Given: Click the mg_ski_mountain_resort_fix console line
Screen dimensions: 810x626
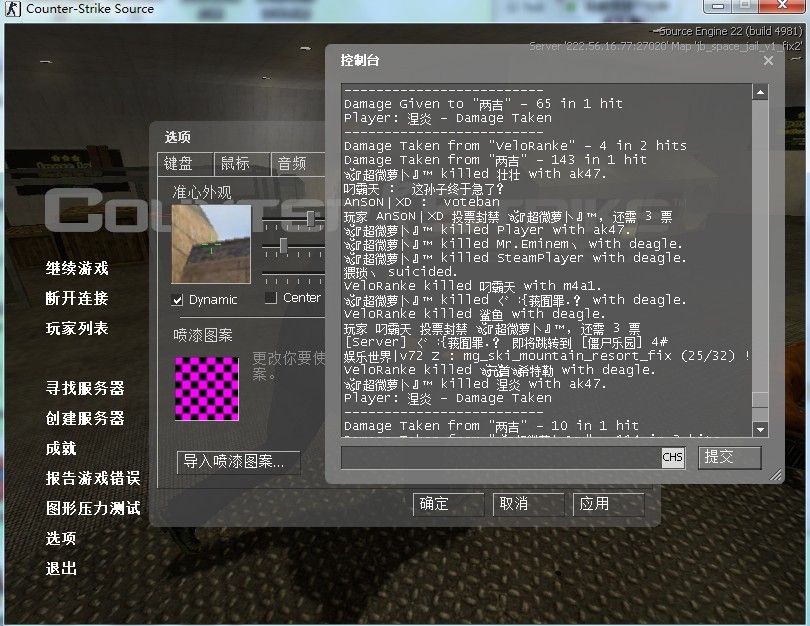Looking at the screenshot, I should [547, 356].
